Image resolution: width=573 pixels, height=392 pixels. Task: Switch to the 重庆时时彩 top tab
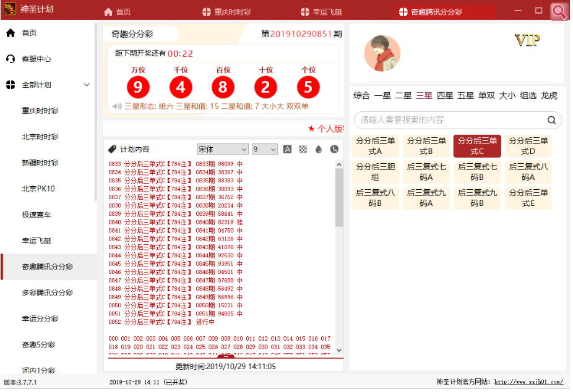click(x=226, y=12)
